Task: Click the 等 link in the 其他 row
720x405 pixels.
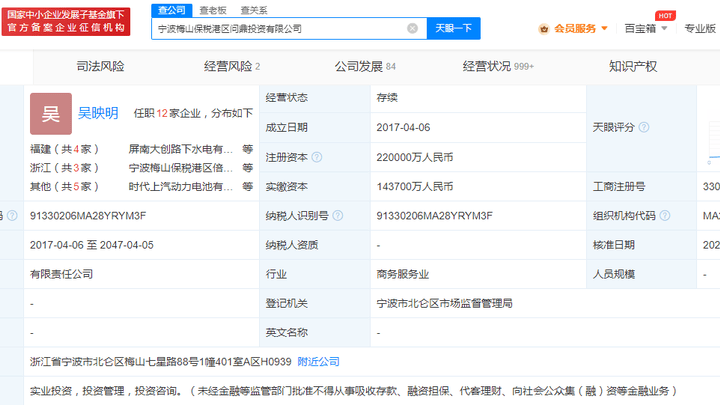Action: click(x=248, y=186)
